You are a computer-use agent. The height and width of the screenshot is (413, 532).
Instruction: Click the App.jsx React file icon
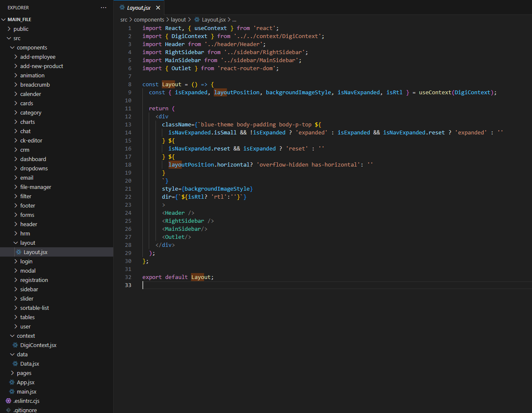[x=12, y=383]
